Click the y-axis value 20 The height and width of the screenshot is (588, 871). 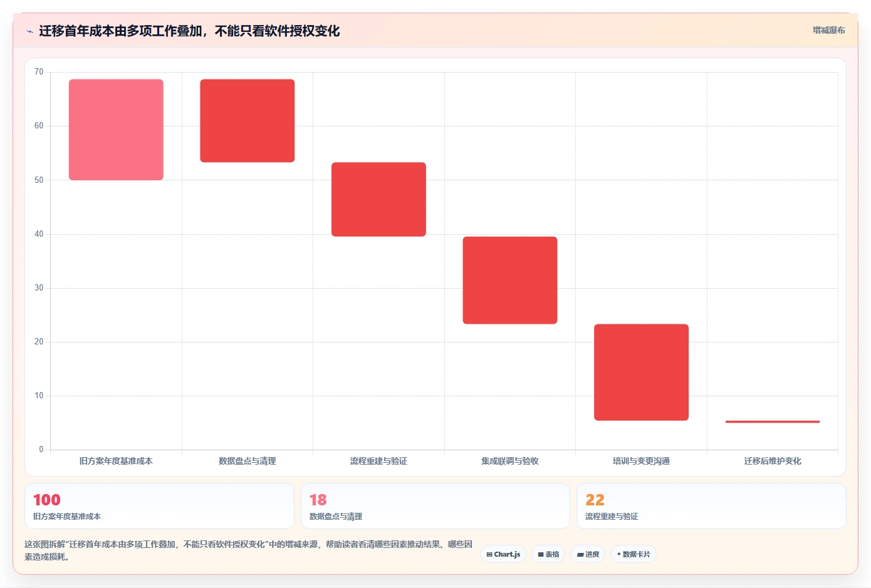(39, 342)
